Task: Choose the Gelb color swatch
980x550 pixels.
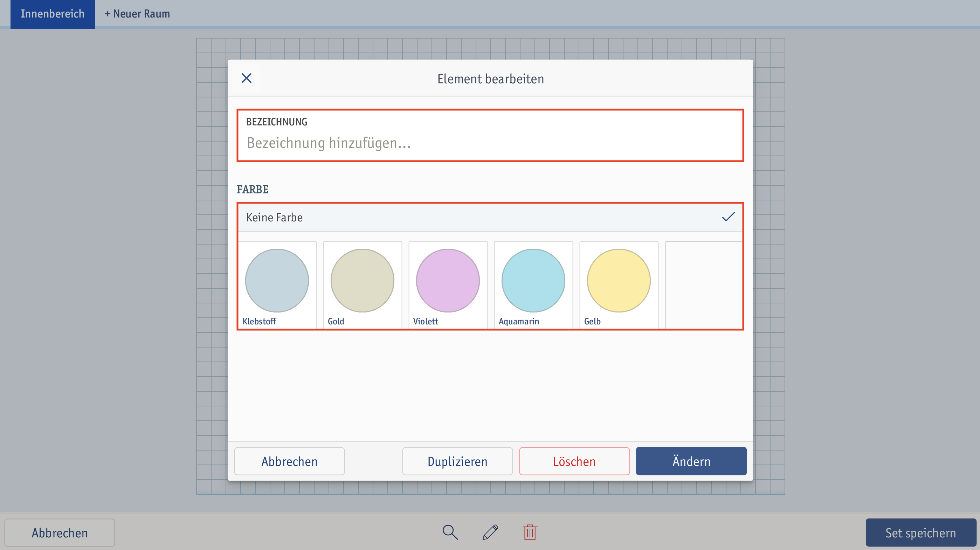Action: 619,285
